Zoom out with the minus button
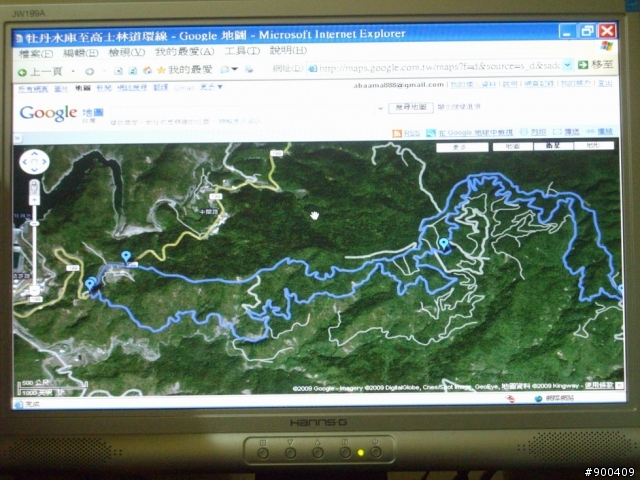This screenshot has width=640, height=480. tap(35, 290)
